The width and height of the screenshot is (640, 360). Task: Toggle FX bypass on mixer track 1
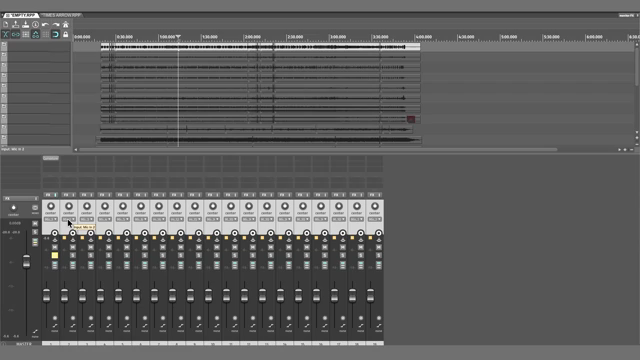pos(56,195)
